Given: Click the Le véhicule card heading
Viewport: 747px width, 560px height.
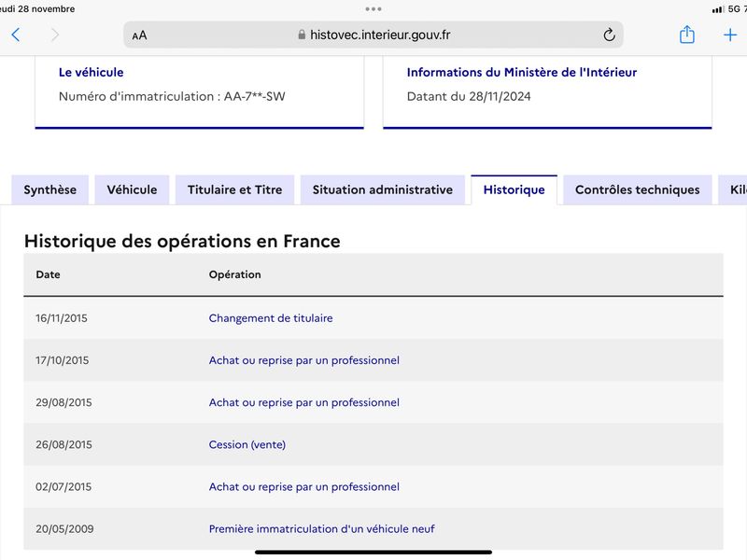Looking at the screenshot, I should coord(91,73).
